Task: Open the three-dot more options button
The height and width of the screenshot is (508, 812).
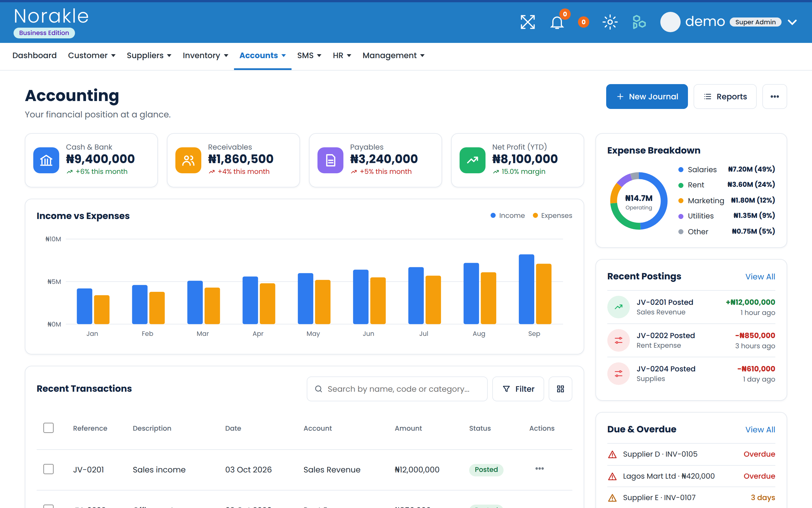Action: tap(775, 97)
